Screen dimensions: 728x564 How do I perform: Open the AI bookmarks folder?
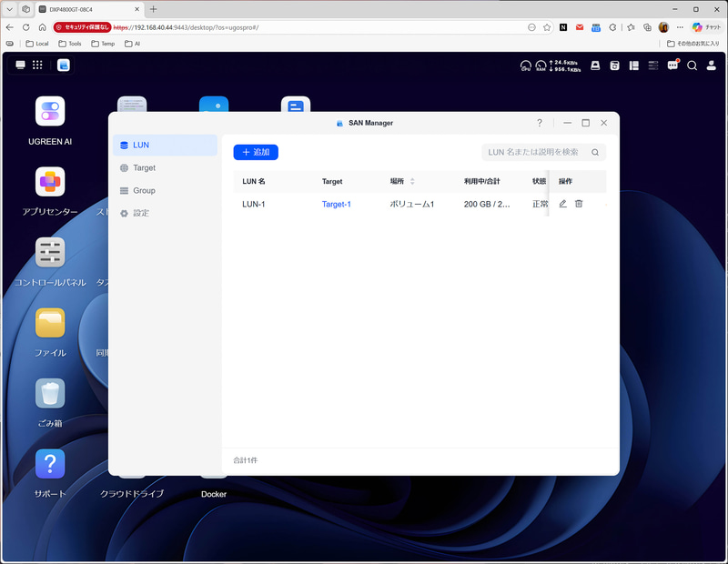coord(132,44)
